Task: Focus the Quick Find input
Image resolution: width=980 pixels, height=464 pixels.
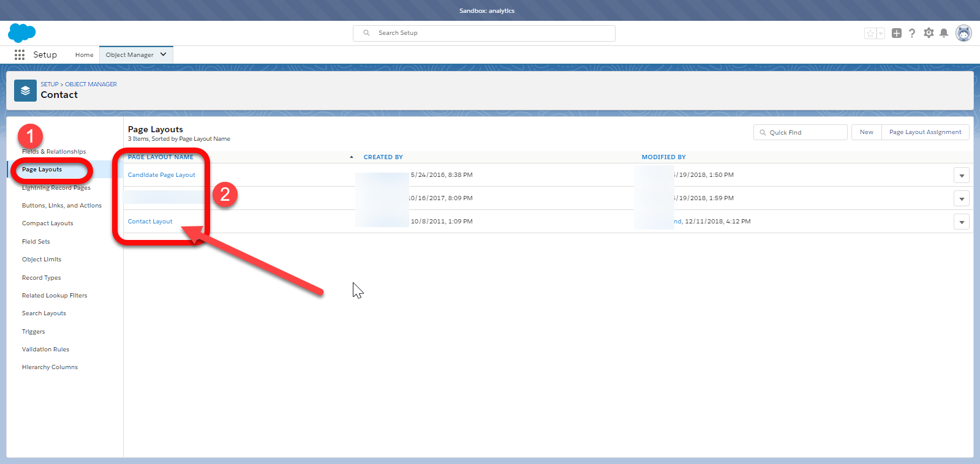Action: tap(801, 132)
